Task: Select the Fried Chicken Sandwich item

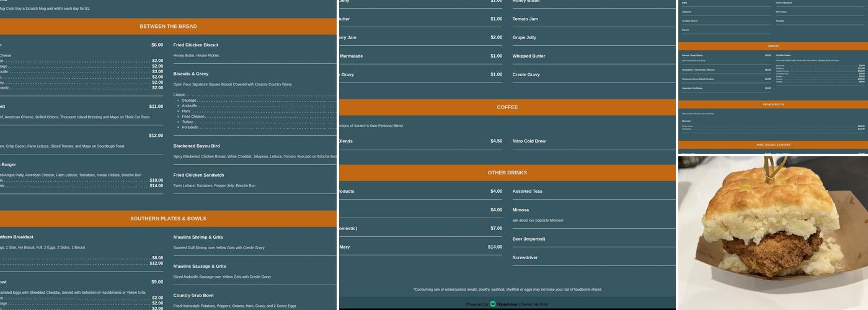Action: (x=198, y=175)
